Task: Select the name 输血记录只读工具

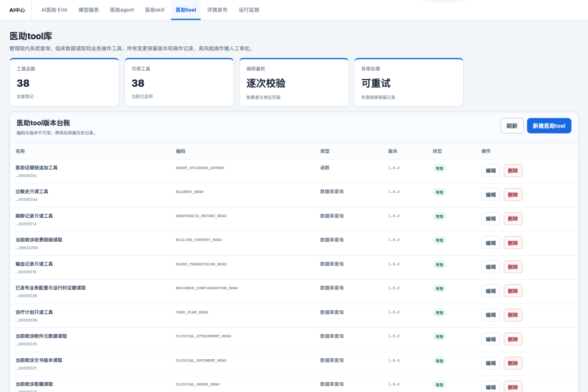Action: tap(34, 264)
